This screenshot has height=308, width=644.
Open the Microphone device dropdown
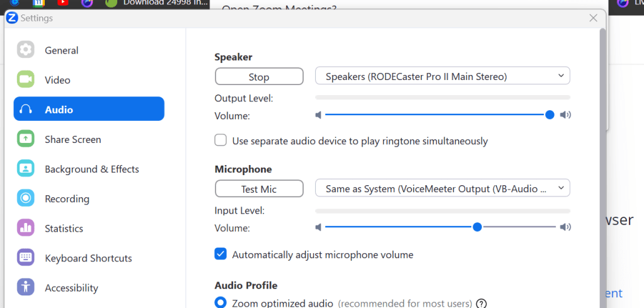tap(442, 188)
